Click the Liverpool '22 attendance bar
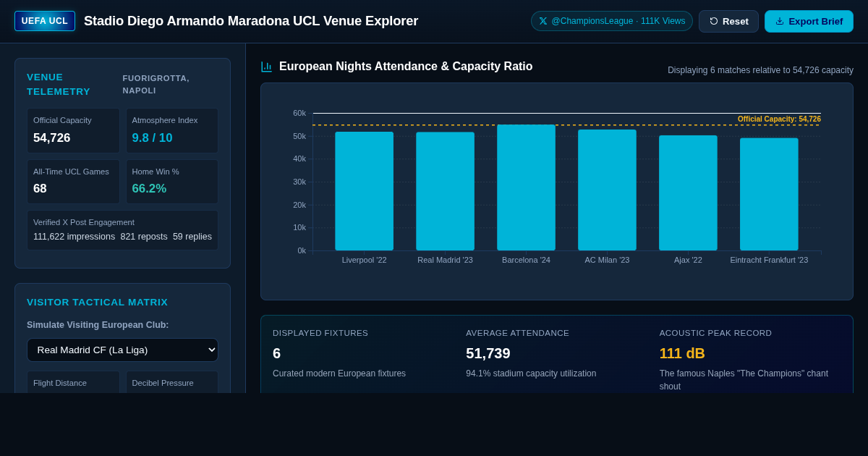The width and height of the screenshot is (868, 456). pyautogui.click(x=365, y=191)
